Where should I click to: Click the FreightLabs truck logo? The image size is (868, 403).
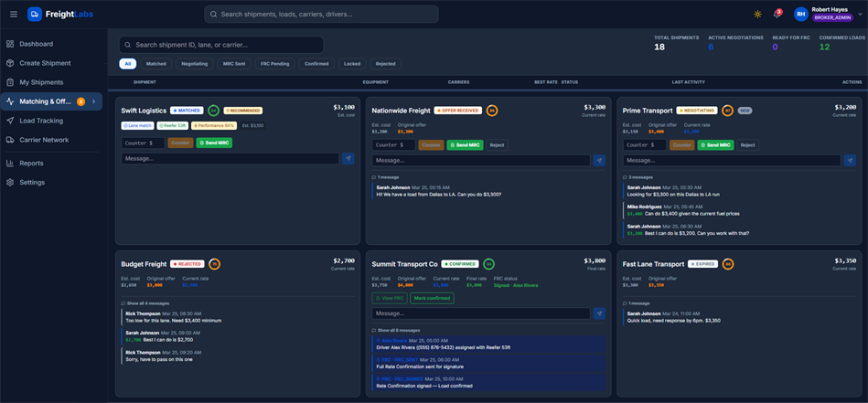coord(35,14)
